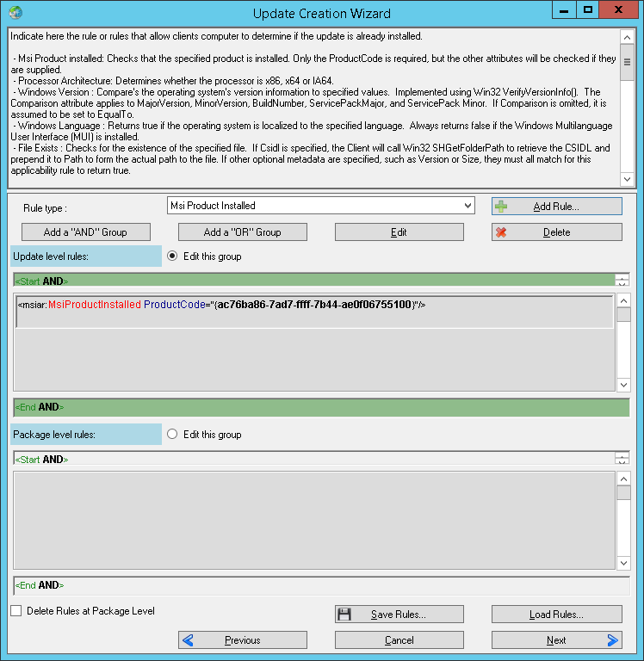The height and width of the screenshot is (661, 644).
Task: Click Package level <Start AND> header
Action: (x=314, y=459)
